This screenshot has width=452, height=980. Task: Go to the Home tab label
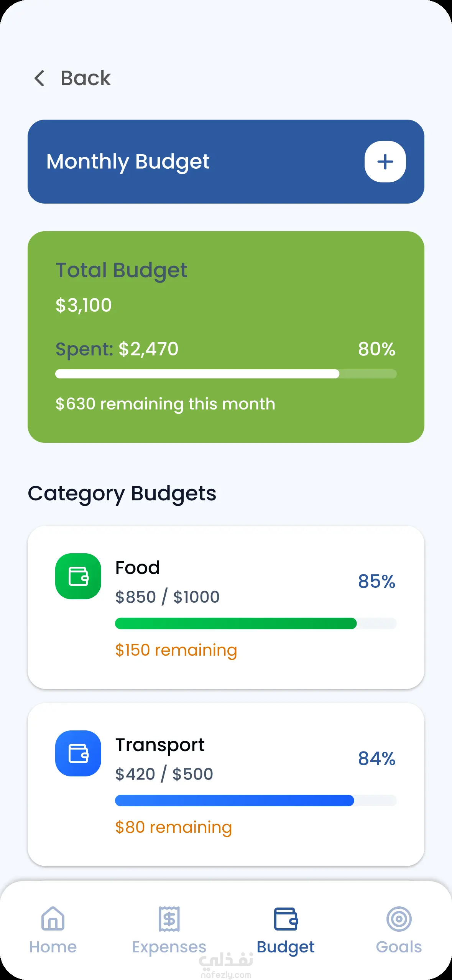pos(53,947)
